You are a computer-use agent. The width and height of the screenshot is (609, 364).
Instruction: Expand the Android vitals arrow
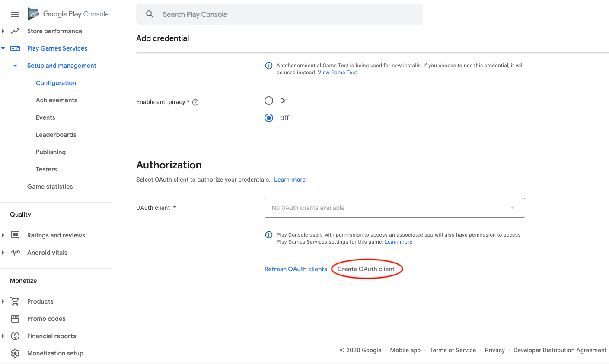[x=3, y=253]
